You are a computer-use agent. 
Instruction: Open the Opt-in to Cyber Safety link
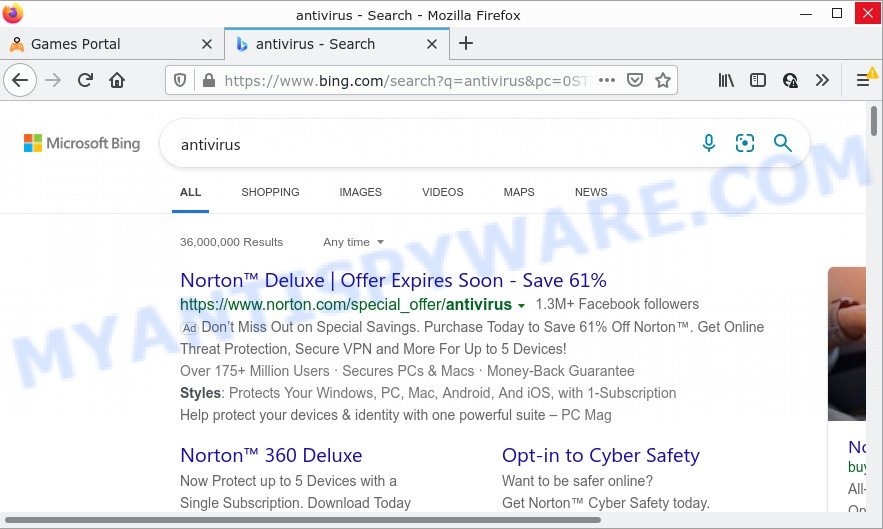click(600, 455)
